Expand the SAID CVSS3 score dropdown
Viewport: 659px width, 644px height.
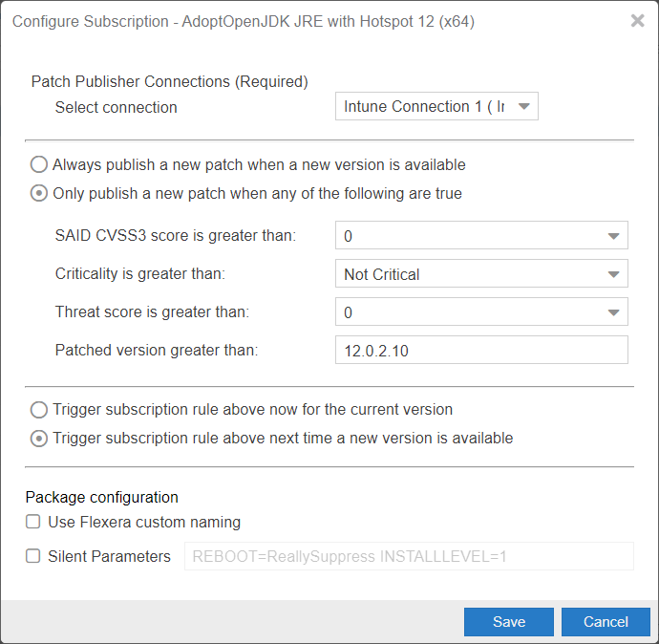[x=481, y=235]
